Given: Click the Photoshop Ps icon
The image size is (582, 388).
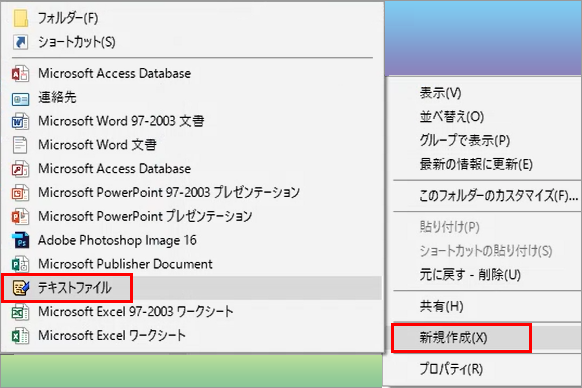Looking at the screenshot, I should click(x=20, y=240).
